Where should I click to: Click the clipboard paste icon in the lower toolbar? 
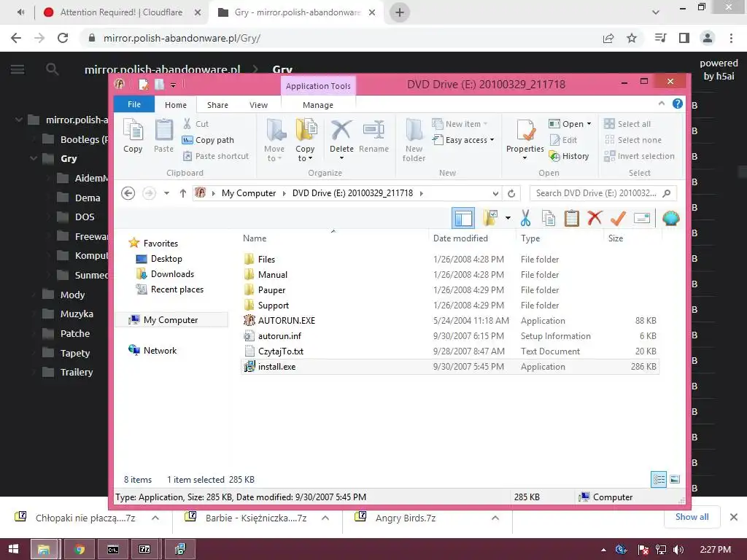point(571,218)
